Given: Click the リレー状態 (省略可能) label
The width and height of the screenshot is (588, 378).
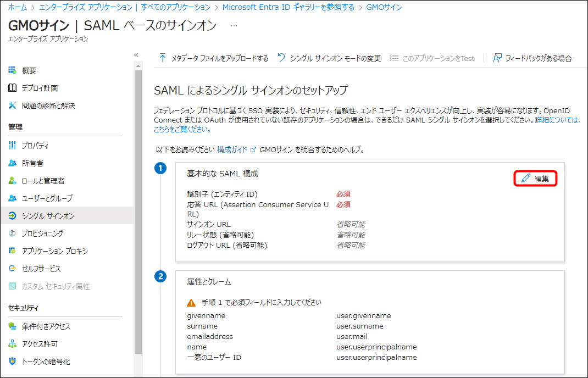Looking at the screenshot, I should coord(220,235).
